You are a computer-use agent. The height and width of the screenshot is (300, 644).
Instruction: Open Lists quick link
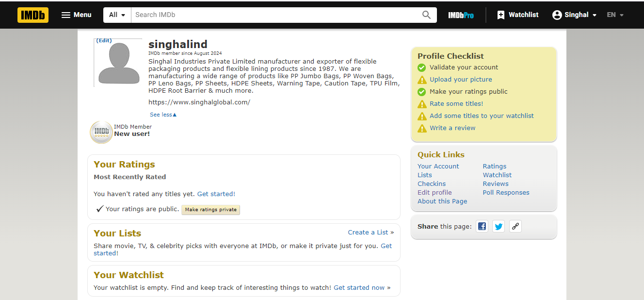click(x=424, y=175)
